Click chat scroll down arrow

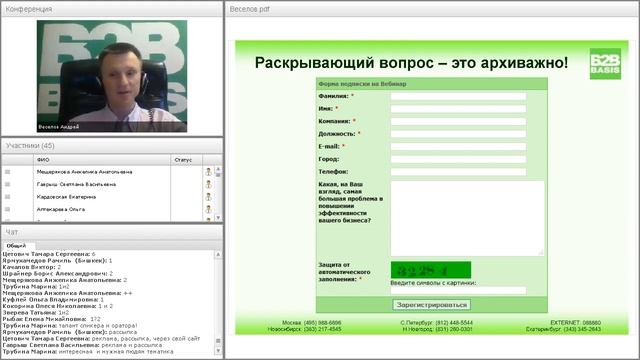218,350
